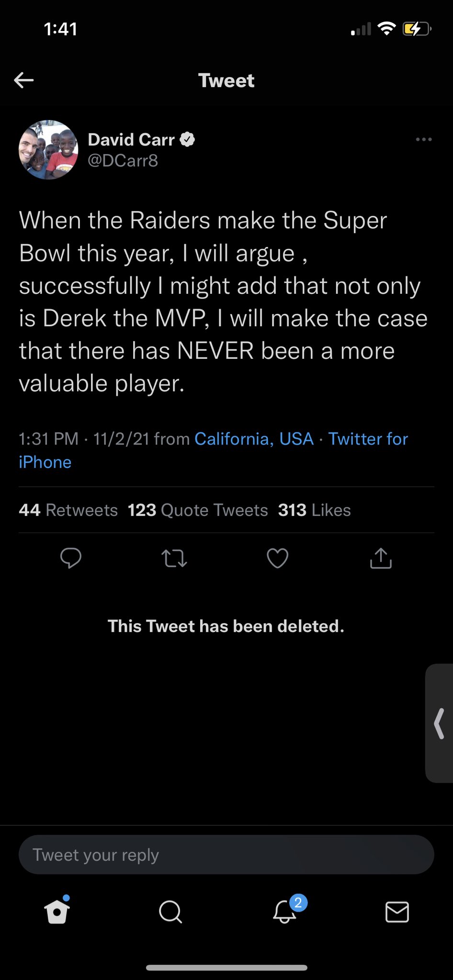Open the Messages envelope icon
Viewport: 453px width, 980px height.
coord(397,912)
